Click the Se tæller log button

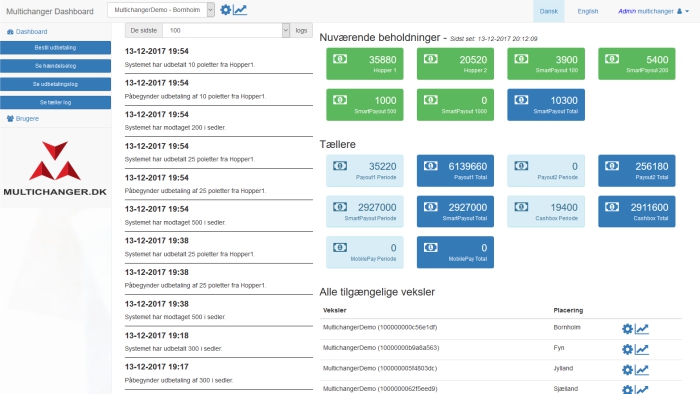pyautogui.click(x=55, y=103)
